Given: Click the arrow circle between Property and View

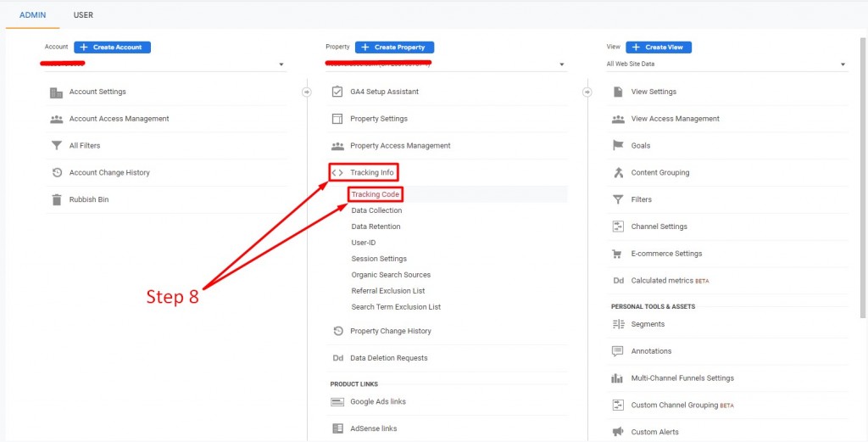Looking at the screenshot, I should pos(587,92).
